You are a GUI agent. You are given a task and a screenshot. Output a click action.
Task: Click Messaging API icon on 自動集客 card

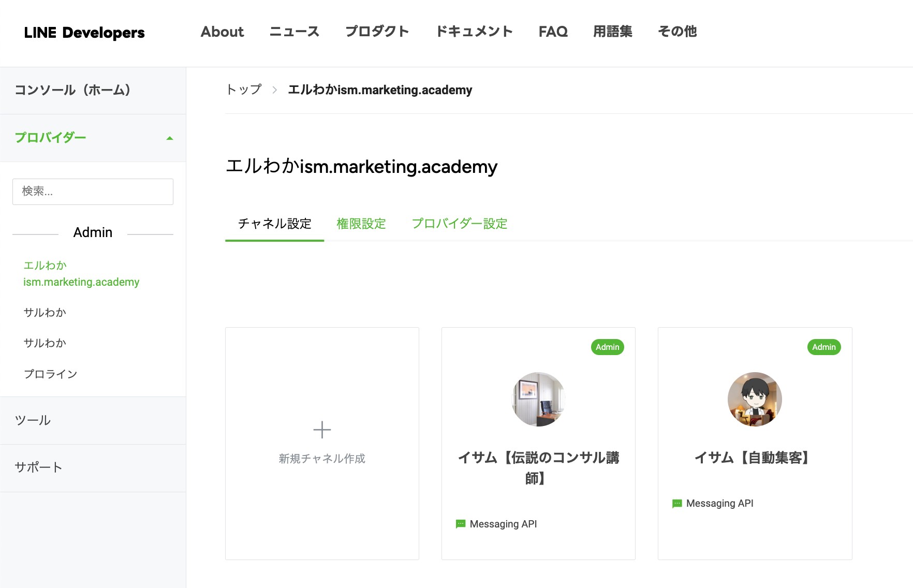pyautogui.click(x=677, y=503)
